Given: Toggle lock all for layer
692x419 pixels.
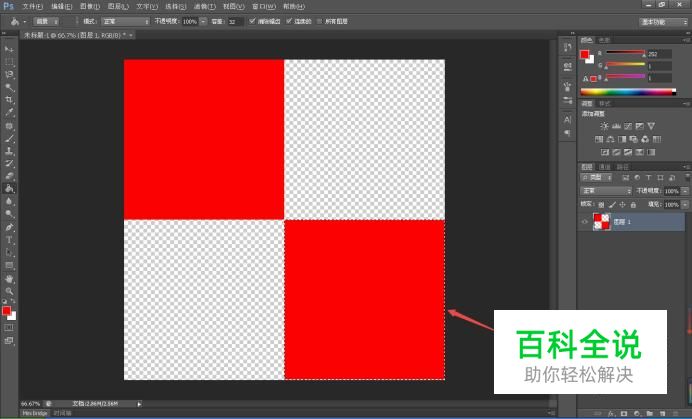Looking at the screenshot, I should [633, 205].
